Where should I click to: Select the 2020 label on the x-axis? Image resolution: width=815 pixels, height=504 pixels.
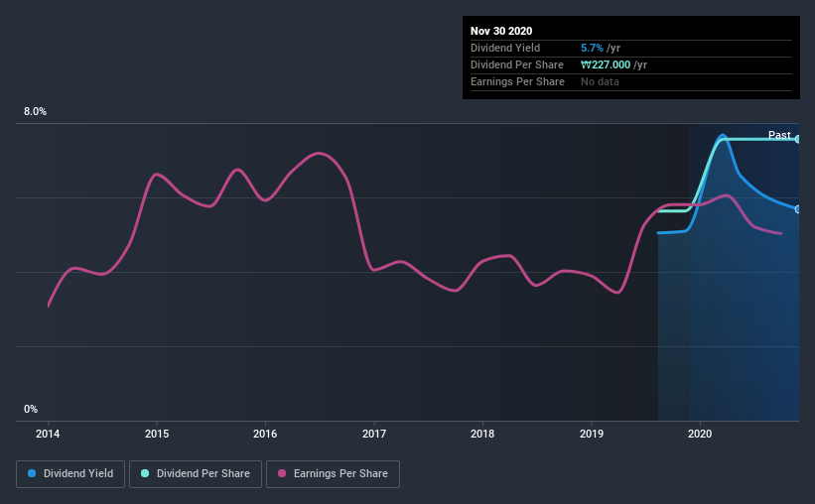pyautogui.click(x=700, y=434)
